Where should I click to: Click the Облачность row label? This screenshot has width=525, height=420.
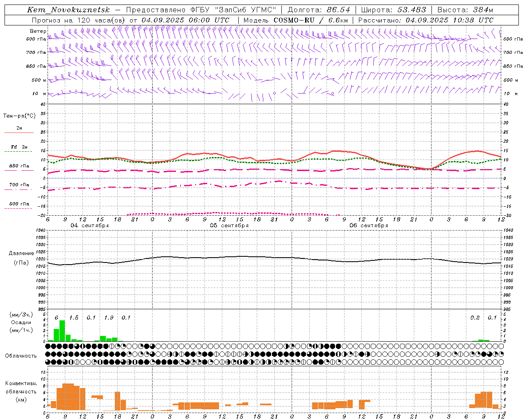[21, 356]
